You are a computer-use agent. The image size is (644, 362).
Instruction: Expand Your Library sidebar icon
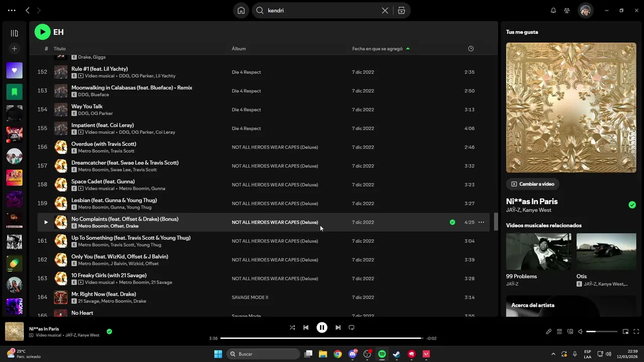pyautogui.click(x=14, y=33)
